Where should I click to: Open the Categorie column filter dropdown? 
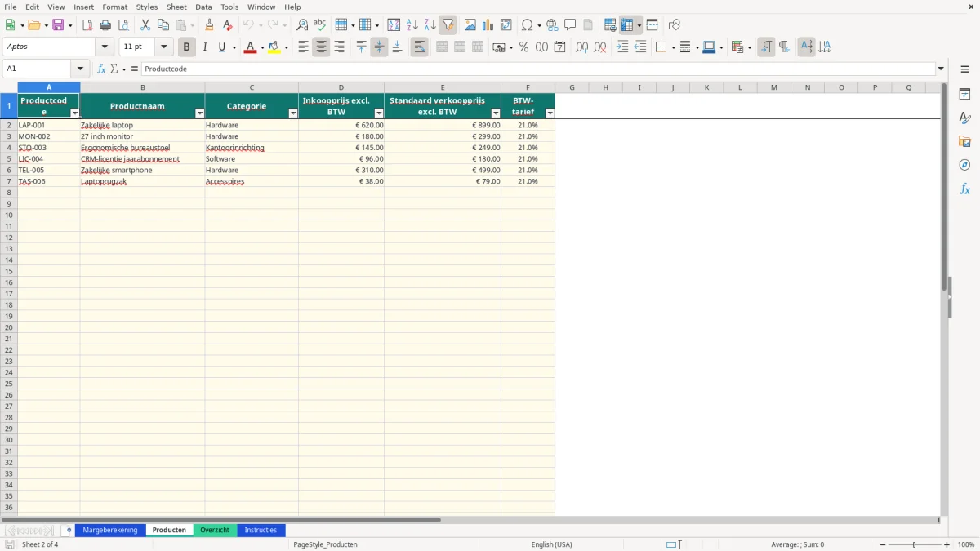(x=293, y=113)
